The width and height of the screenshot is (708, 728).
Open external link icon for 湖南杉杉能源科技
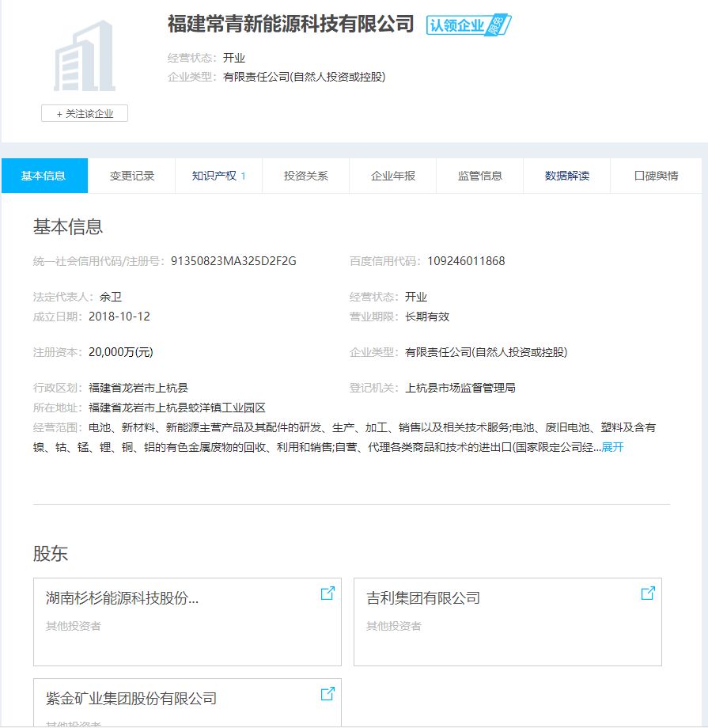(x=327, y=593)
